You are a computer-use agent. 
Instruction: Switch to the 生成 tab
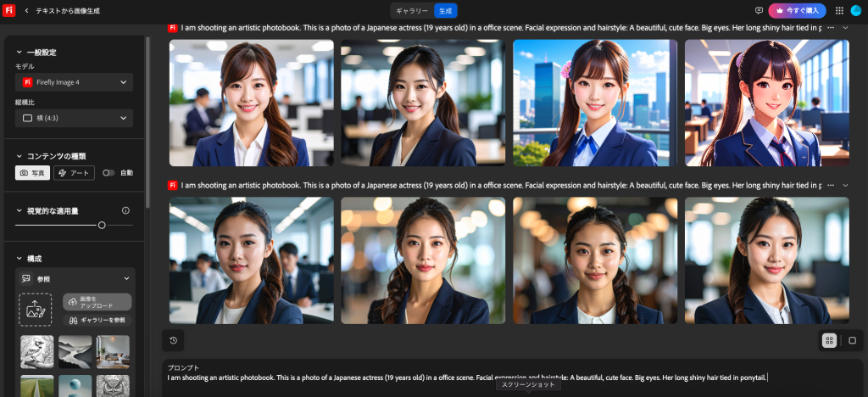pos(446,10)
